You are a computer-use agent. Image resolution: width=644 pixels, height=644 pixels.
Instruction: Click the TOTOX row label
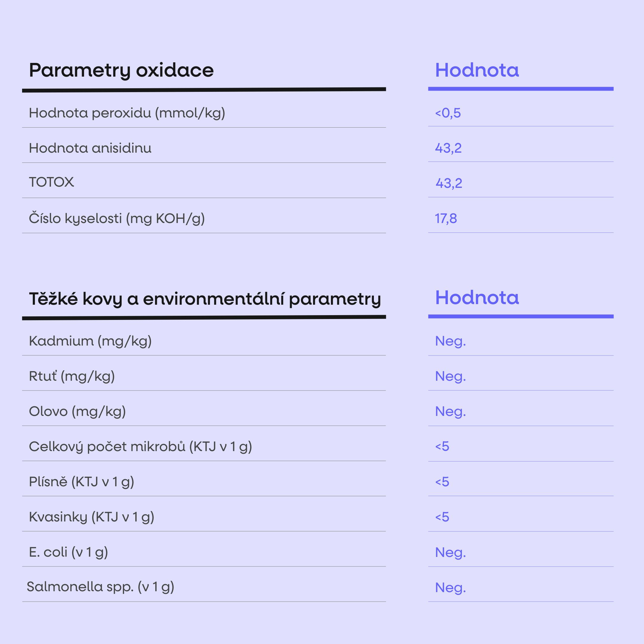pos(51,182)
